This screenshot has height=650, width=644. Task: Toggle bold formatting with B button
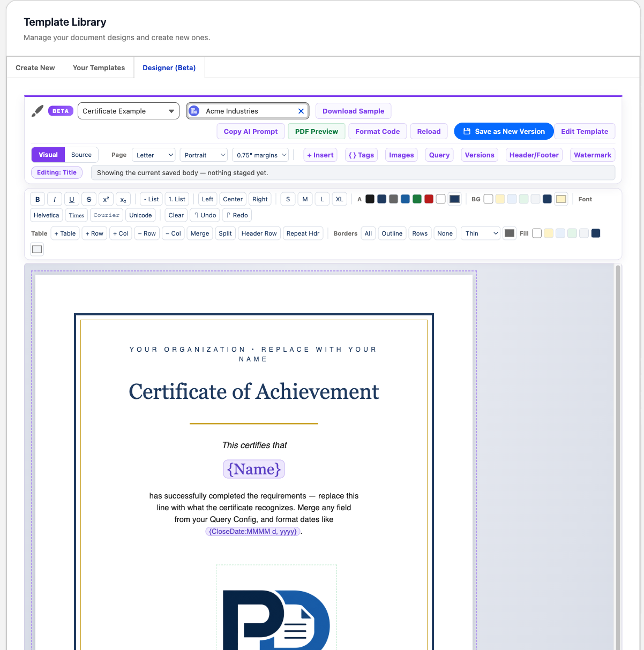pyautogui.click(x=38, y=199)
